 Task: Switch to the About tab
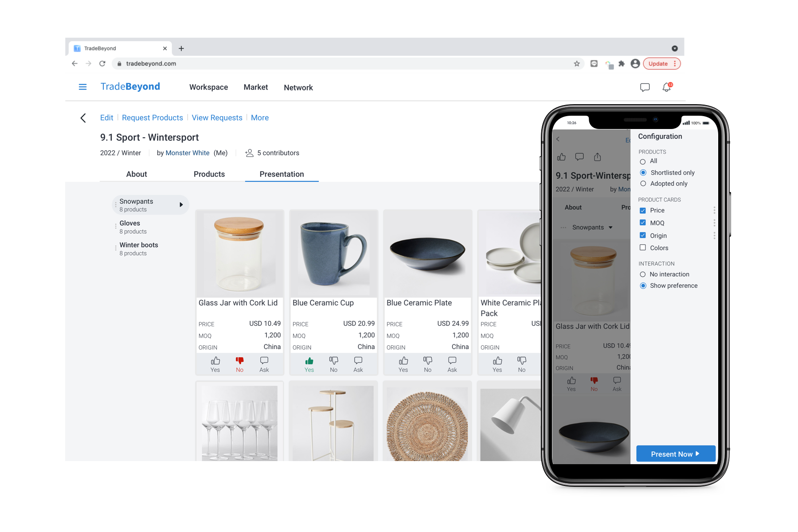(x=137, y=174)
